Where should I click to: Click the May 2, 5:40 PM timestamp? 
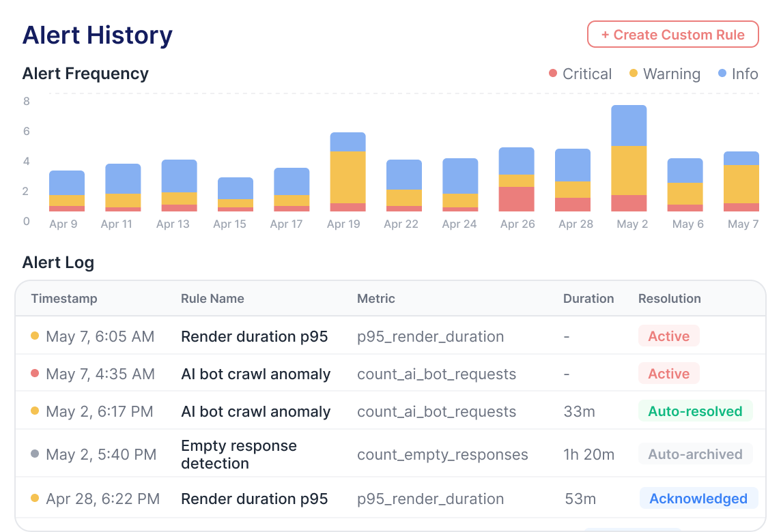click(x=101, y=454)
